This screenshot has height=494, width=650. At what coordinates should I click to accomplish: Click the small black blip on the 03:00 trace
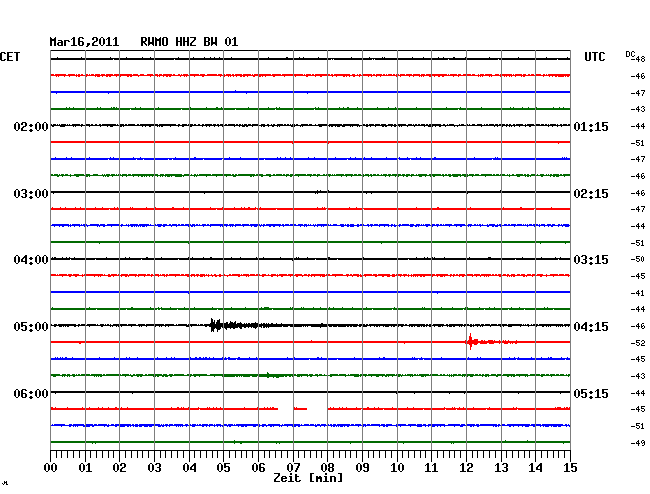coord(320,192)
